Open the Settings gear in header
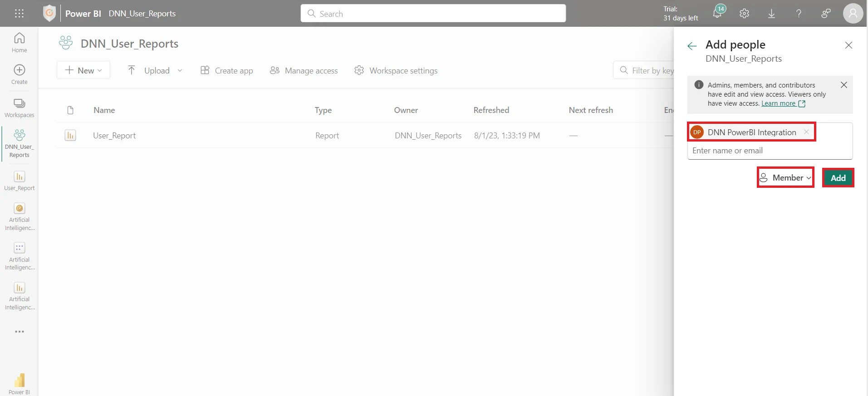The width and height of the screenshot is (868, 396). (x=744, y=14)
